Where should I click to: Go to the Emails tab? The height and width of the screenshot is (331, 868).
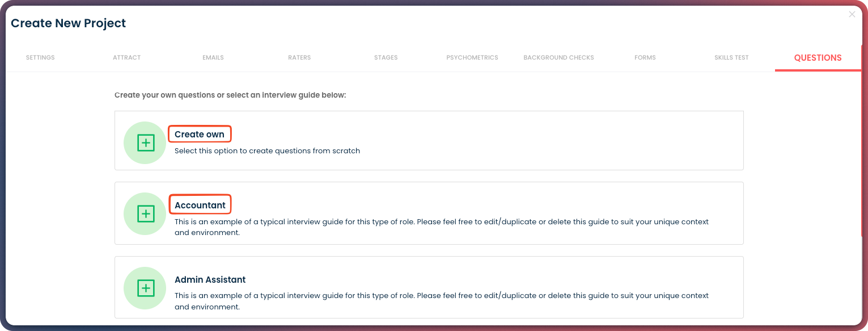(x=213, y=57)
